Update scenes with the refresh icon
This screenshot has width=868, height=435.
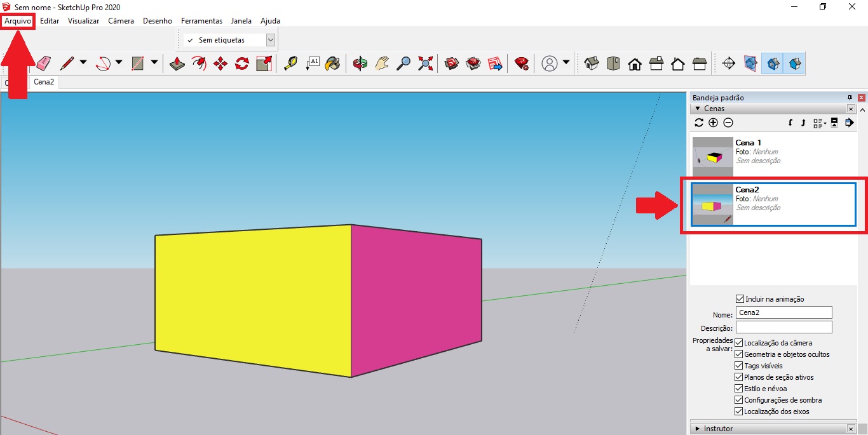(700, 123)
